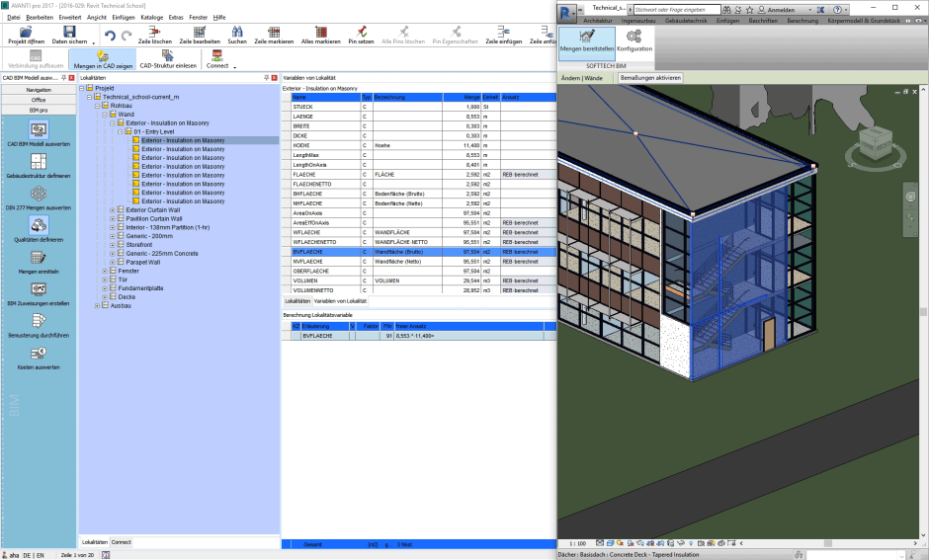
Task: Collapse the 01 - Entry Level node
Action: point(121,131)
